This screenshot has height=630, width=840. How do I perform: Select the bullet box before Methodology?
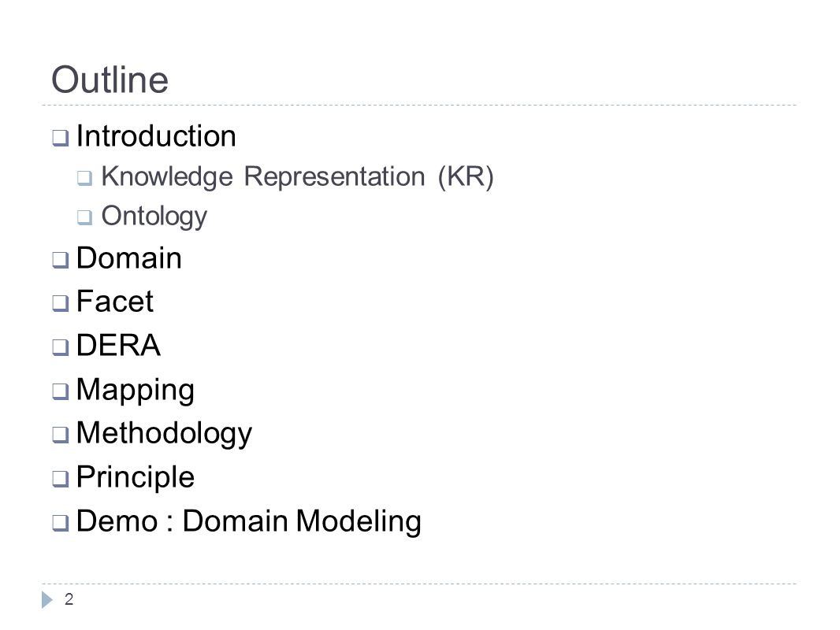pyautogui.click(x=61, y=435)
